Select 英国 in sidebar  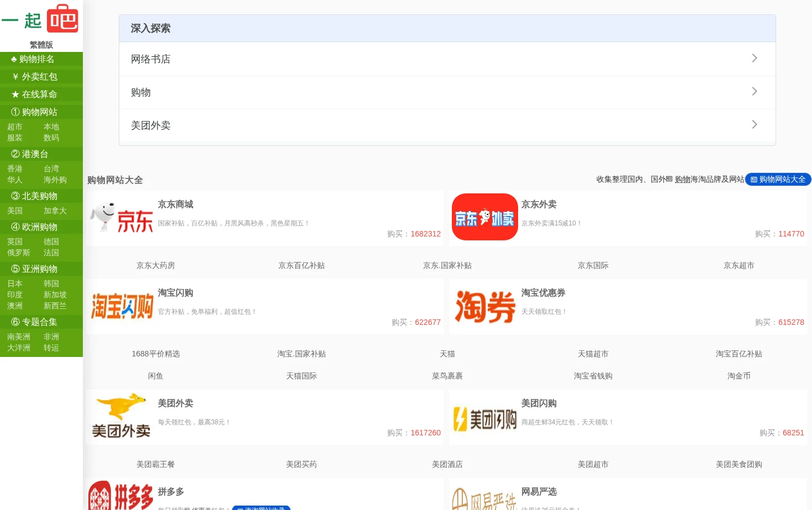(15, 242)
